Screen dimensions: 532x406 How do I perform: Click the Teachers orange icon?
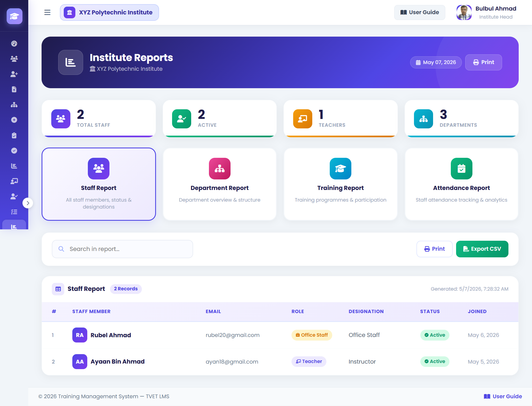[303, 119]
